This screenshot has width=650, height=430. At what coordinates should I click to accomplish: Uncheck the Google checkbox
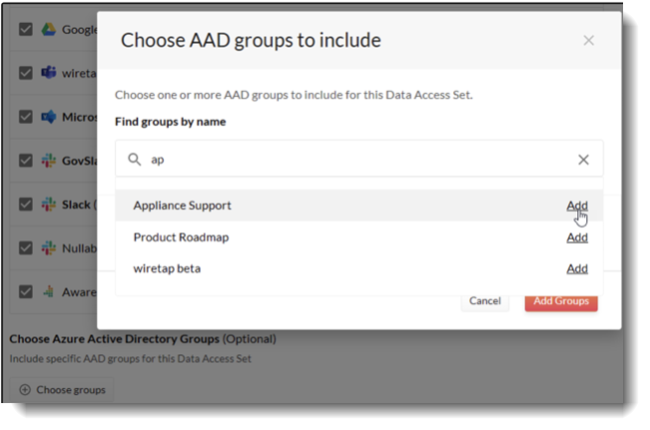point(26,29)
